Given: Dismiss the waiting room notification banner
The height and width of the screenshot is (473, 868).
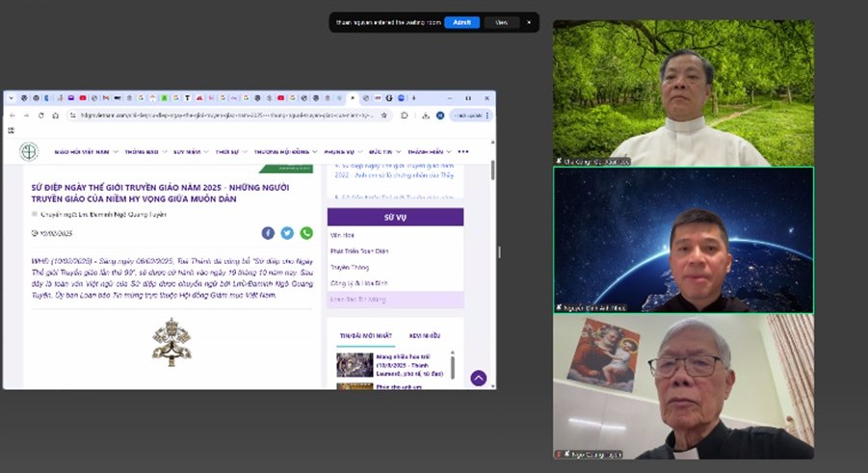Looking at the screenshot, I should (x=529, y=23).
